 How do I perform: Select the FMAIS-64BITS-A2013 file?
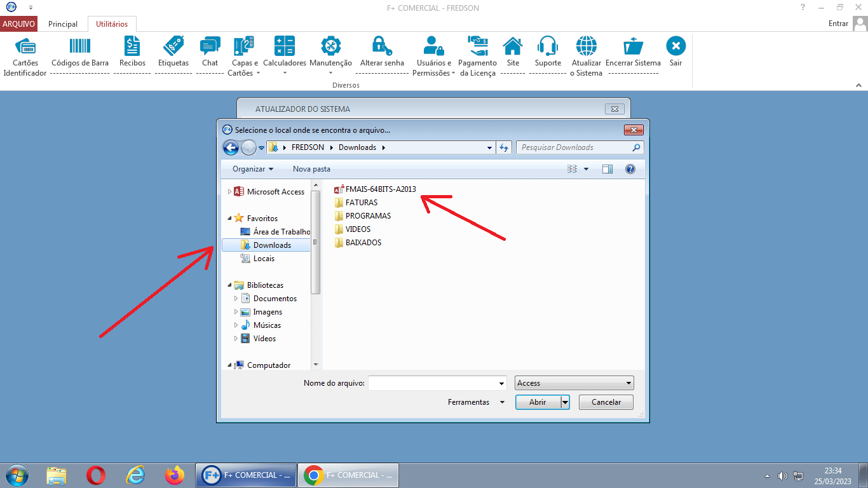tap(375, 189)
